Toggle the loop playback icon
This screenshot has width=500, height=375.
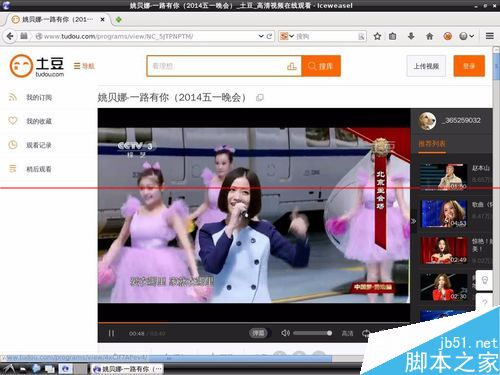366,333
